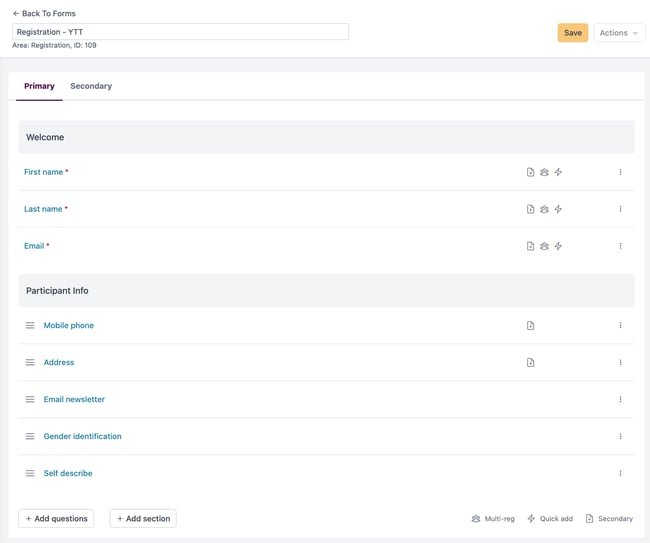Viewport: 650px width, 543px height.
Task: Switch to the Secondary tab
Action: 91,86
